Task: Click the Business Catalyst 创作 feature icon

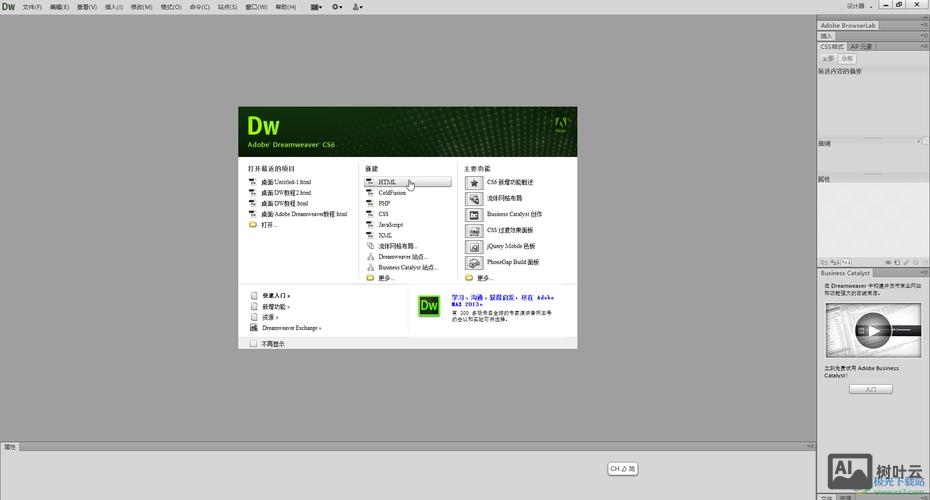Action: tap(474, 215)
